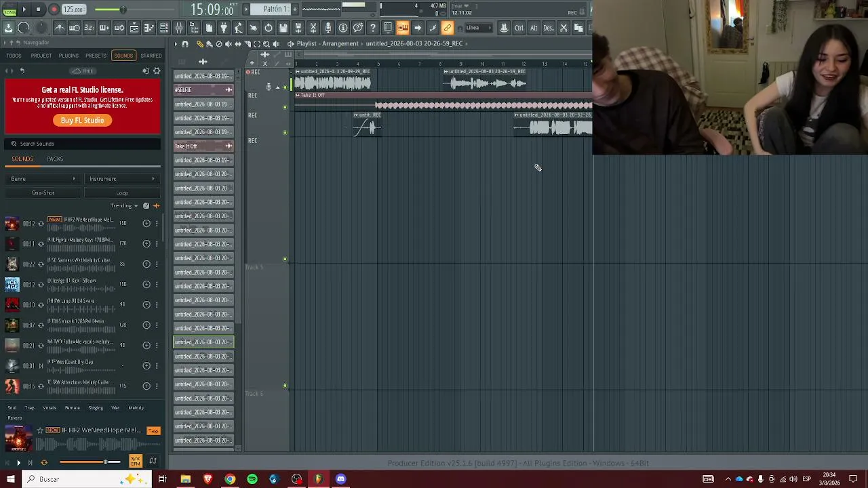868x488 pixels.
Task: Click the Windows Start button
Action: [x=10, y=479]
